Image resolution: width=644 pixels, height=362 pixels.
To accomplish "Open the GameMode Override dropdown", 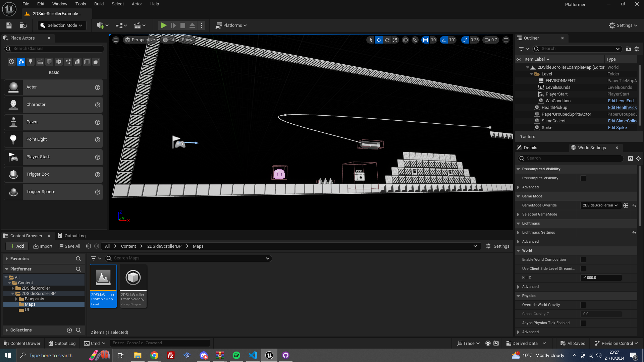I will 600,205.
